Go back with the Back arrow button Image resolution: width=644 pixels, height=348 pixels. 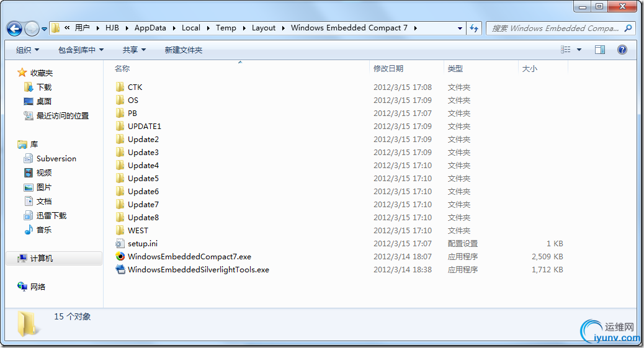tap(14, 29)
